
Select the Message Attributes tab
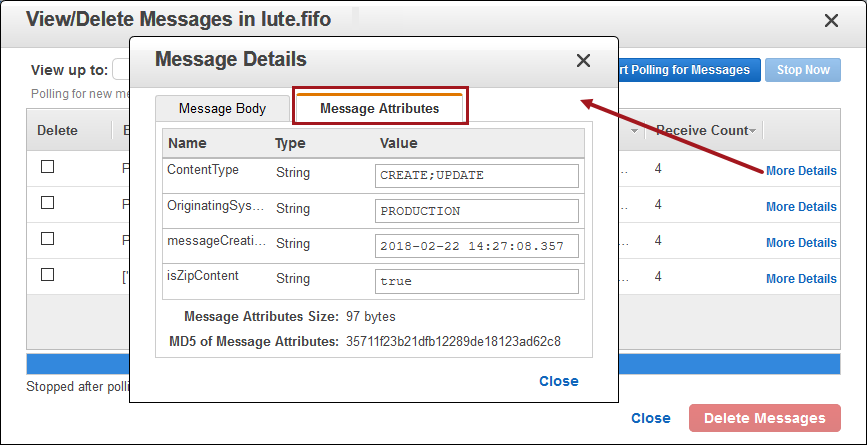pyautogui.click(x=379, y=108)
